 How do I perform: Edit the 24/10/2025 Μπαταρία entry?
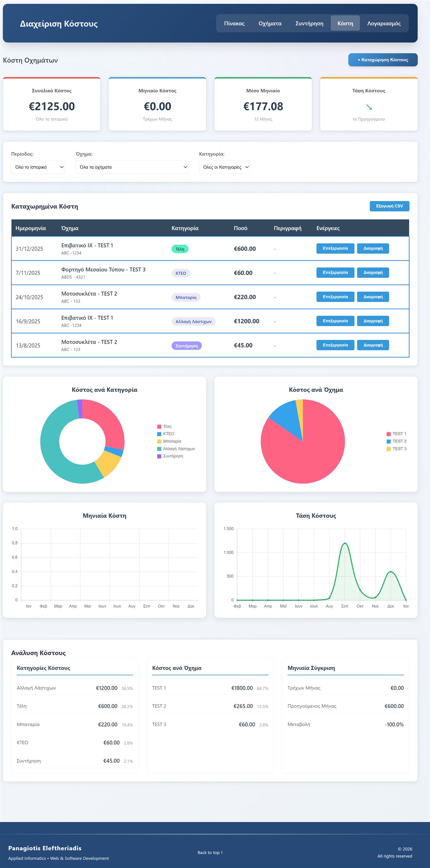click(x=335, y=297)
